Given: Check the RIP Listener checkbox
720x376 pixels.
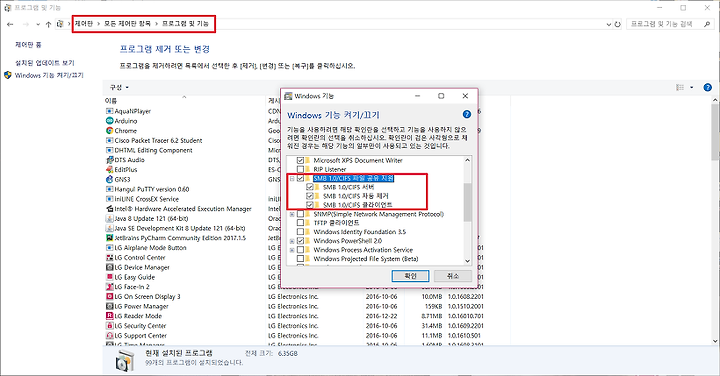Looking at the screenshot, I should pyautogui.click(x=300, y=169).
